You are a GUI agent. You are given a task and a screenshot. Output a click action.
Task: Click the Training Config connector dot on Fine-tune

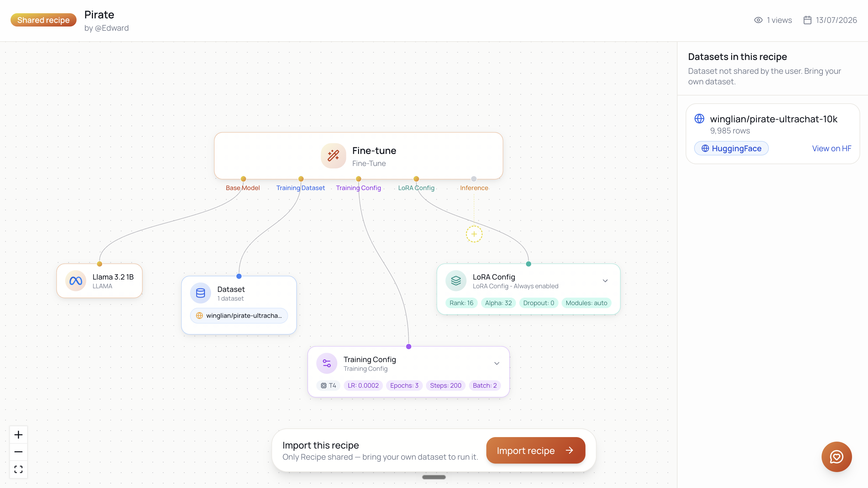click(x=359, y=179)
